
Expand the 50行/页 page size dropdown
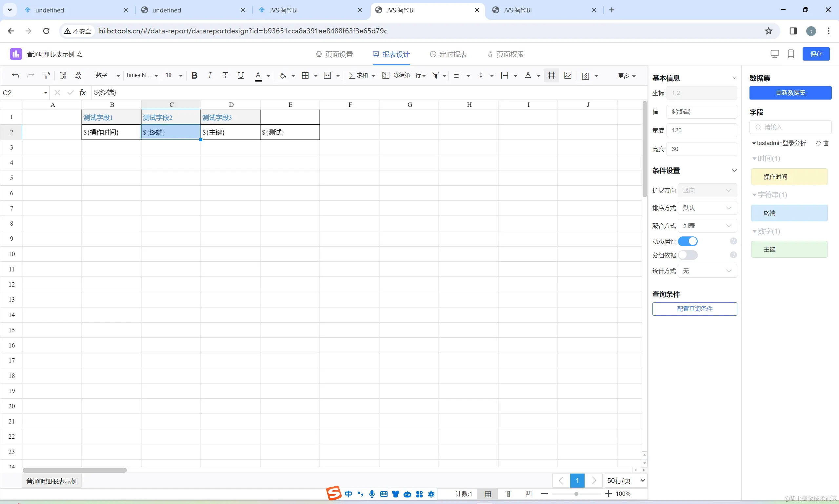point(626,480)
